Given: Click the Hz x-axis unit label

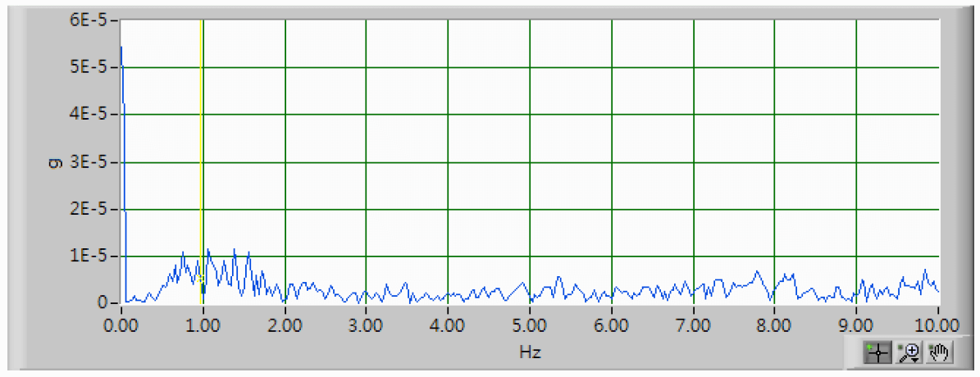Looking at the screenshot, I should click(x=530, y=352).
